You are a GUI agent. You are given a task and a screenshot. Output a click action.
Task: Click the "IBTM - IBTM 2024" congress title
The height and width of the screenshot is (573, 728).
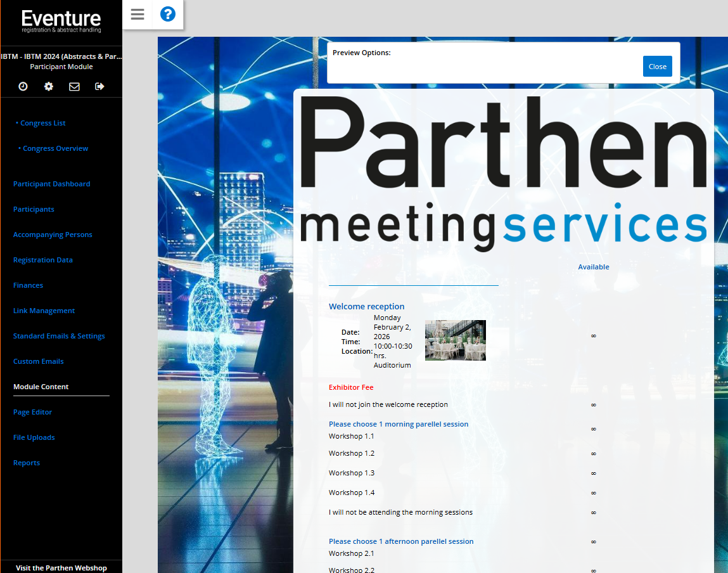click(x=61, y=56)
